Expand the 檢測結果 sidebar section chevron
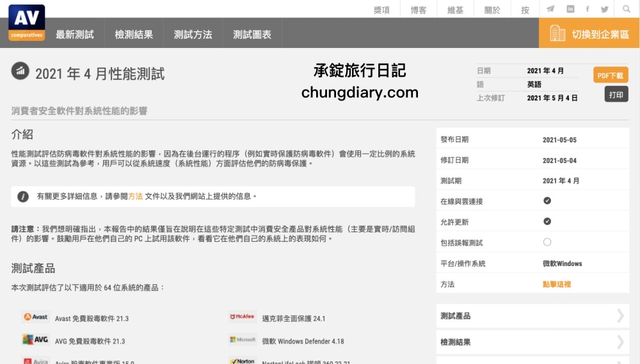Screen dimensions: 640x364 pyautogui.click(x=620, y=342)
